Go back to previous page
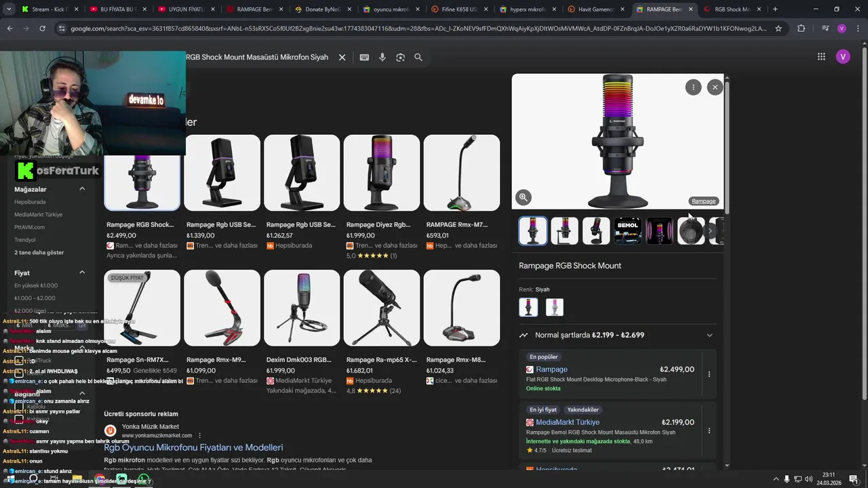868x488 pixels. point(10,28)
